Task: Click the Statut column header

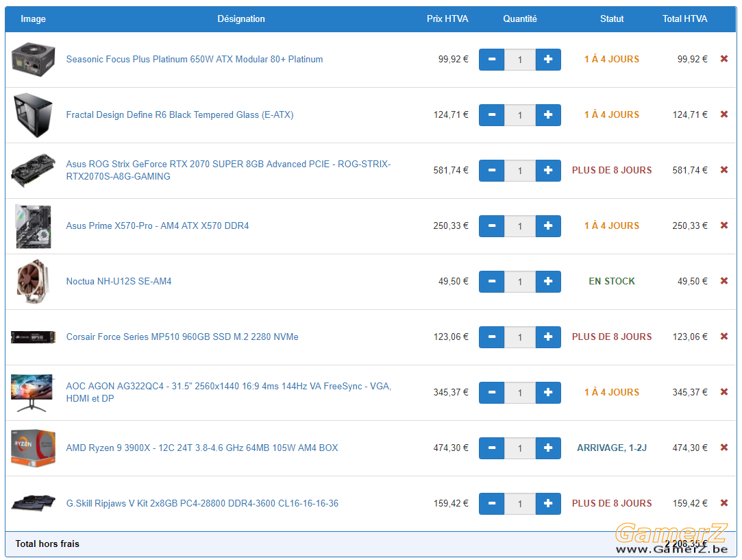Action: coord(611,19)
